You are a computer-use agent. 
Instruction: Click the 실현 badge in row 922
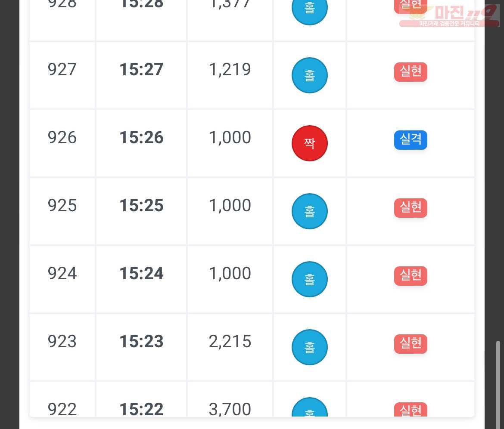point(411,409)
